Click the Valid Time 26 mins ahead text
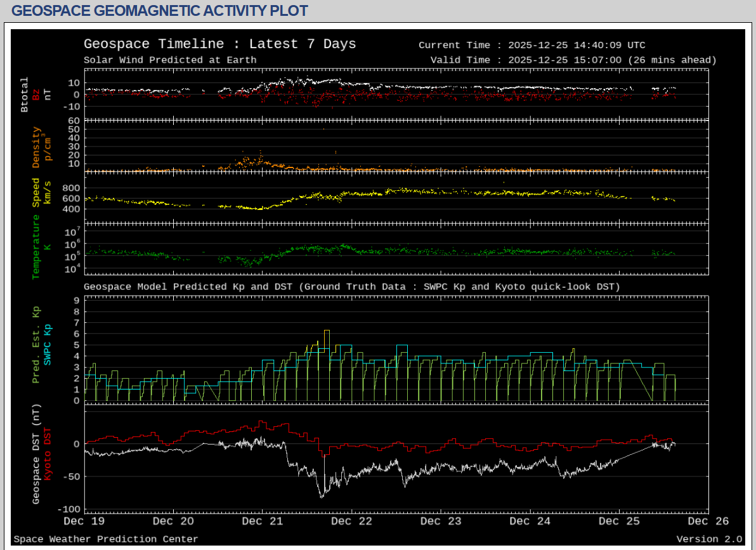Viewport: 756px width, 550px height. coord(573,60)
